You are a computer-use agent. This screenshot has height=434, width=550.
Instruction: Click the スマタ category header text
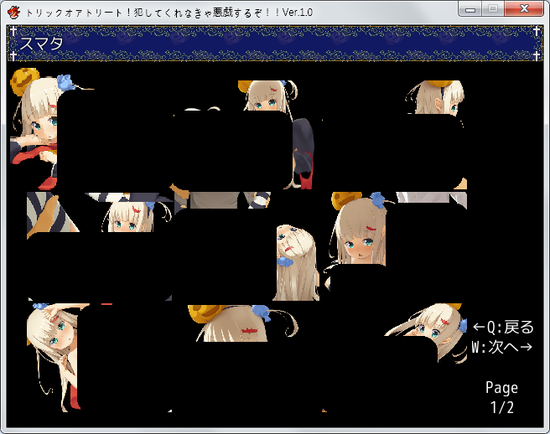click(x=41, y=44)
